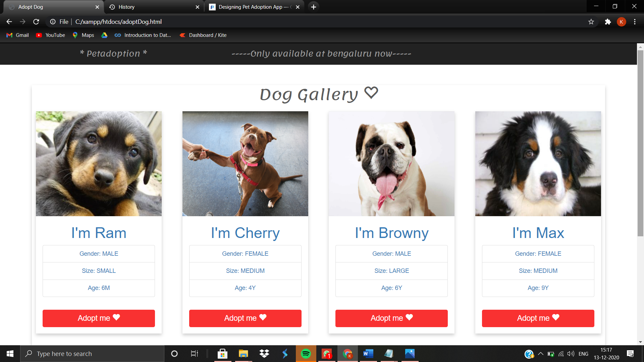Viewport: 644px width, 362px height.
Task: Open Chrome from the taskbar
Action: tap(347, 354)
